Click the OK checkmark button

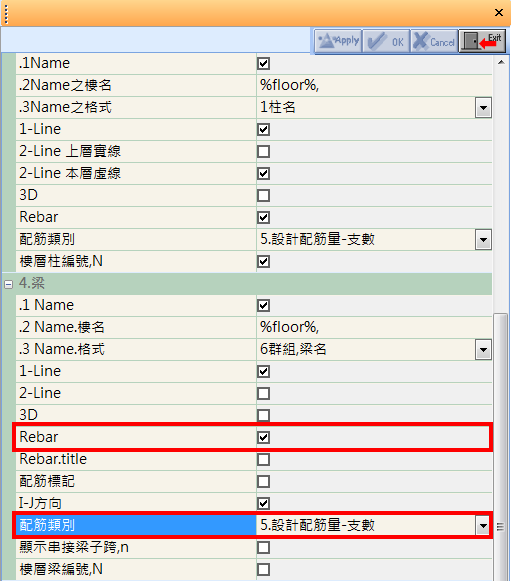coord(386,41)
